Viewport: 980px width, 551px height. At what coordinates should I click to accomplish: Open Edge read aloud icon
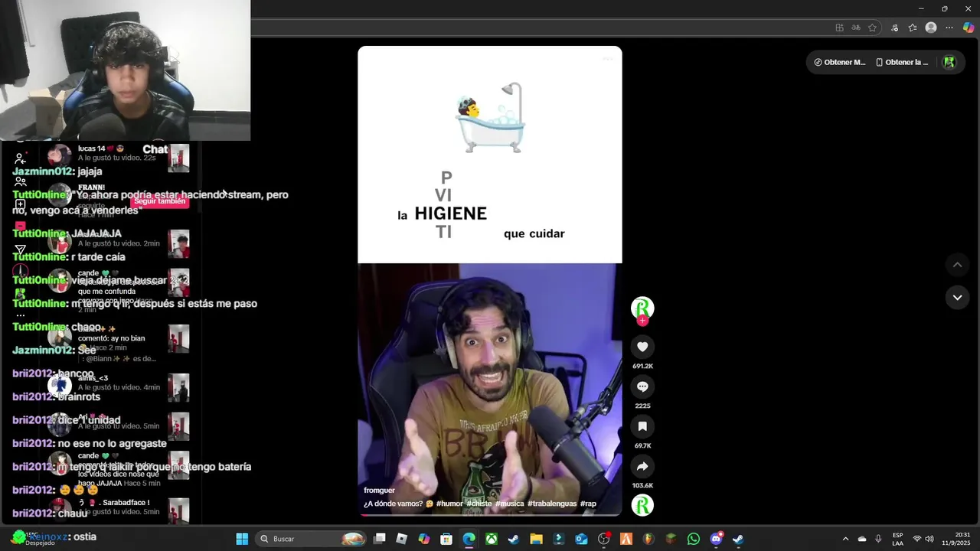(856, 28)
